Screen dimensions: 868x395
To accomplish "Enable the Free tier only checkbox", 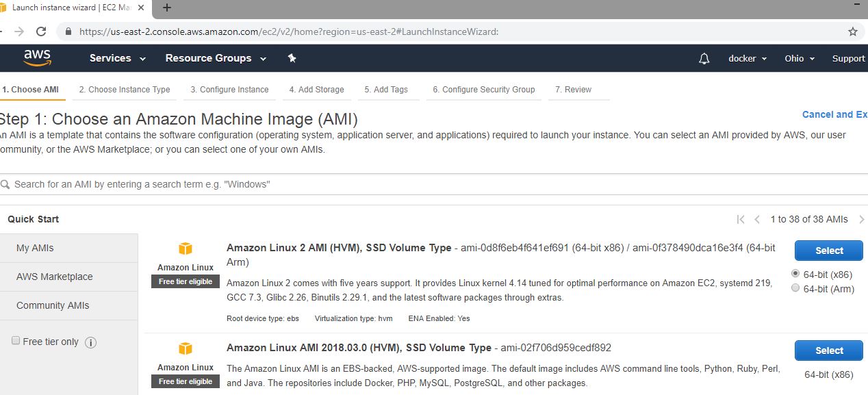I will pos(16,341).
